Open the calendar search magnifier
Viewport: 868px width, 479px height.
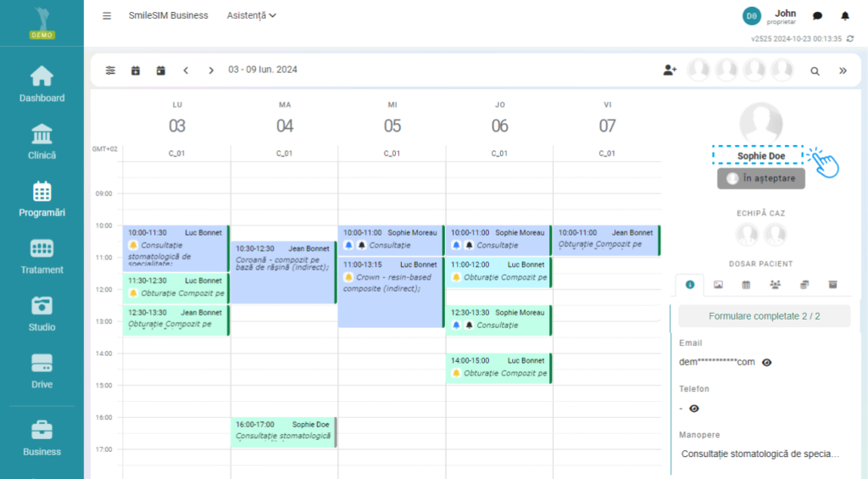pos(815,71)
